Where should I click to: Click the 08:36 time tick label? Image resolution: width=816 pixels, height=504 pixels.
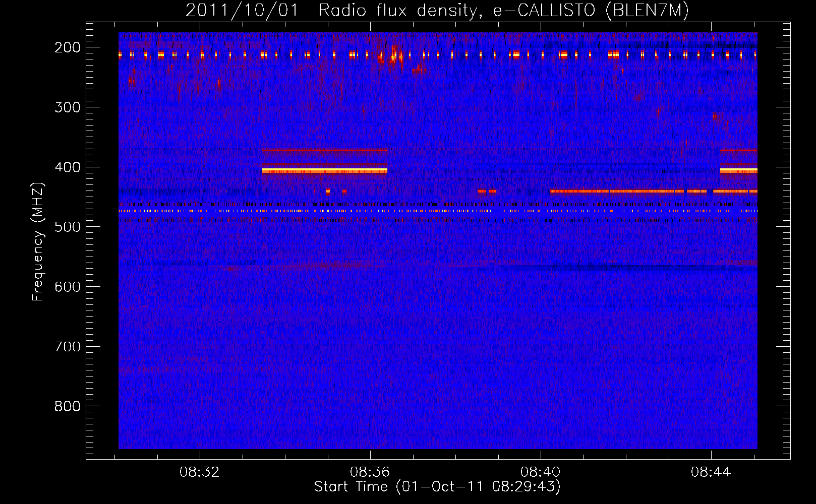pos(370,472)
